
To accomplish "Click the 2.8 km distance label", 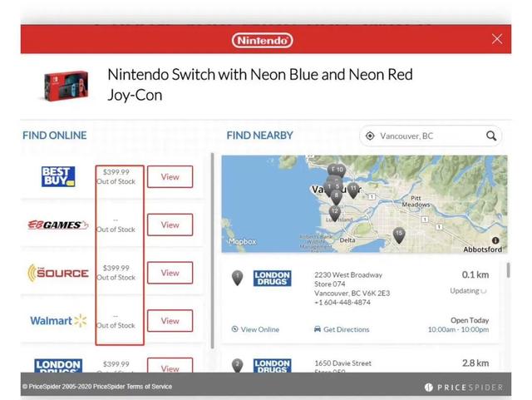I will coord(475,363).
